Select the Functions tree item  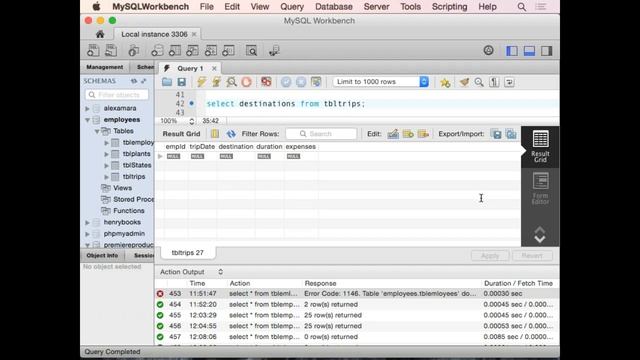click(x=129, y=211)
